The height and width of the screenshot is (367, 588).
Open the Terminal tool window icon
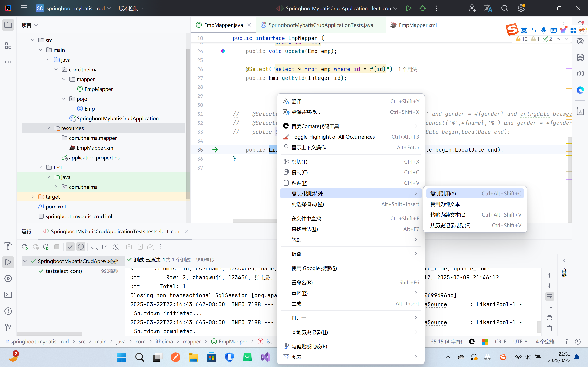8,295
